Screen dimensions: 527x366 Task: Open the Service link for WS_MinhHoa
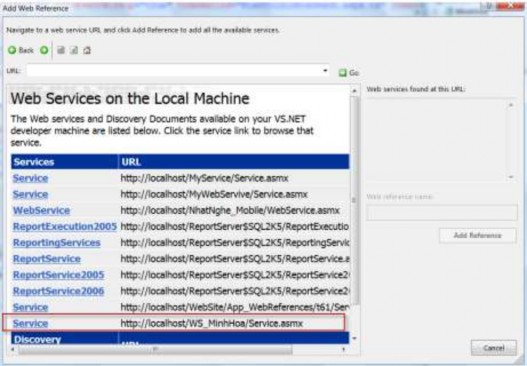click(30, 323)
